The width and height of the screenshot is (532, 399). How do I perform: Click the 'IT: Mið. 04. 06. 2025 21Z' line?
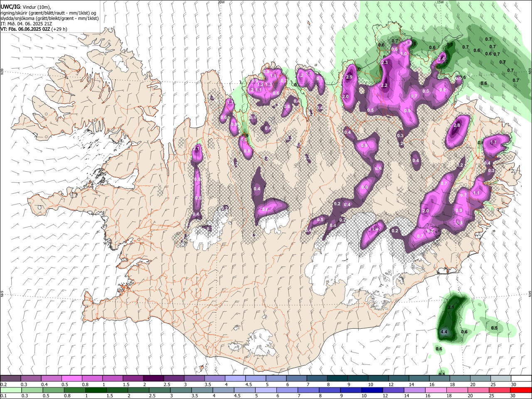(26, 24)
